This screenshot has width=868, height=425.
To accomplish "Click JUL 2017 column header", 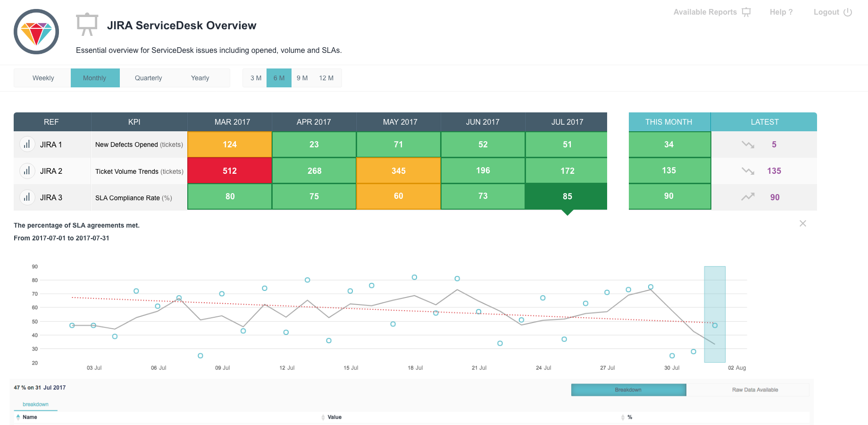I will (567, 122).
